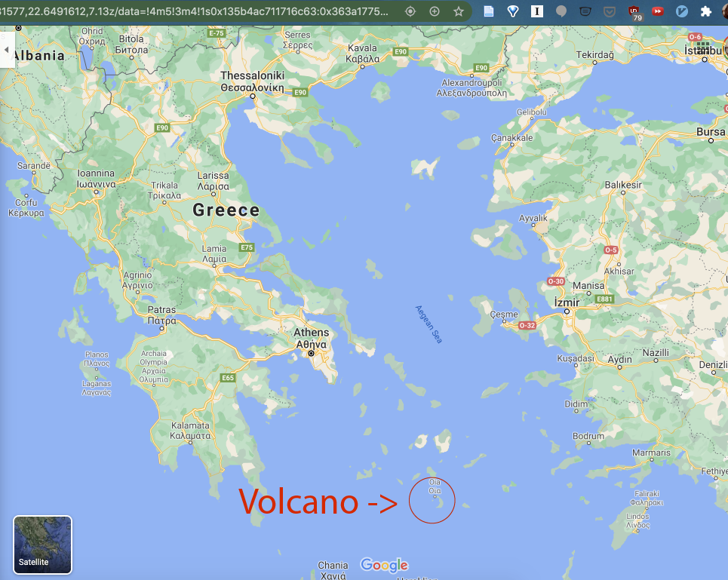The height and width of the screenshot is (580, 728).
Task: Click the gray speech bubble extension
Action: tap(561, 11)
